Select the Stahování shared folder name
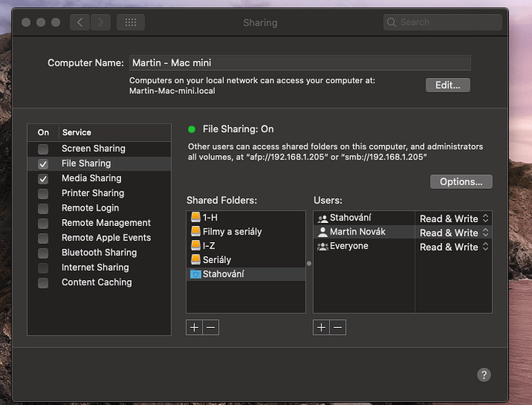 click(x=224, y=274)
